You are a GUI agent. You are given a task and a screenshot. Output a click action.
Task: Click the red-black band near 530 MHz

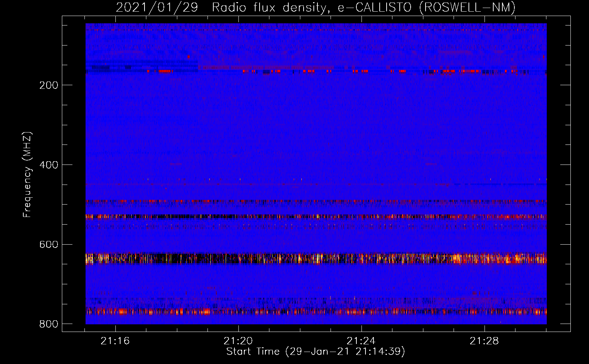(x=316, y=217)
